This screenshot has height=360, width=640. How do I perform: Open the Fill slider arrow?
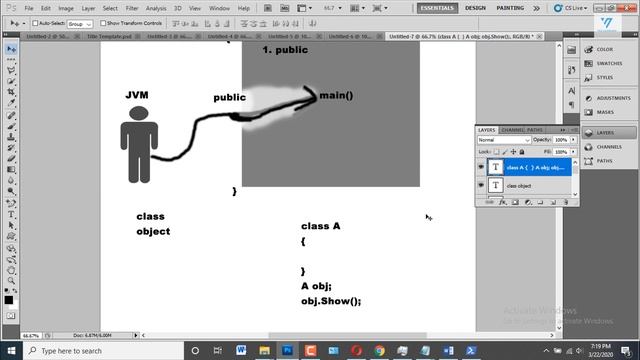pyautogui.click(x=573, y=152)
